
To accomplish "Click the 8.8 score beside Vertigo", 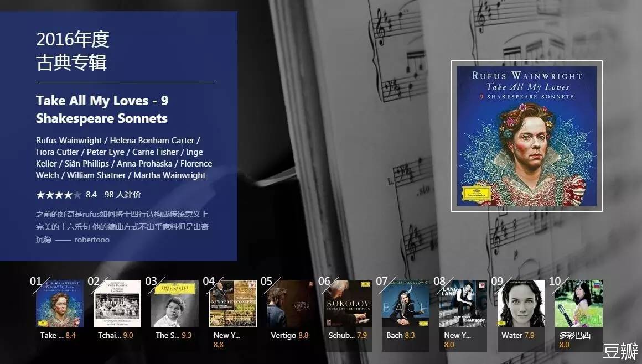I will [303, 335].
